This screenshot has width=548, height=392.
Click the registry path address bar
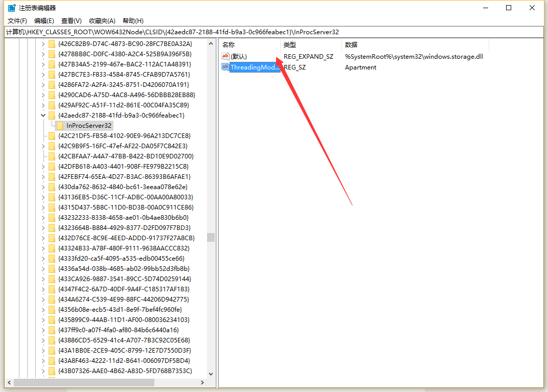274,32
